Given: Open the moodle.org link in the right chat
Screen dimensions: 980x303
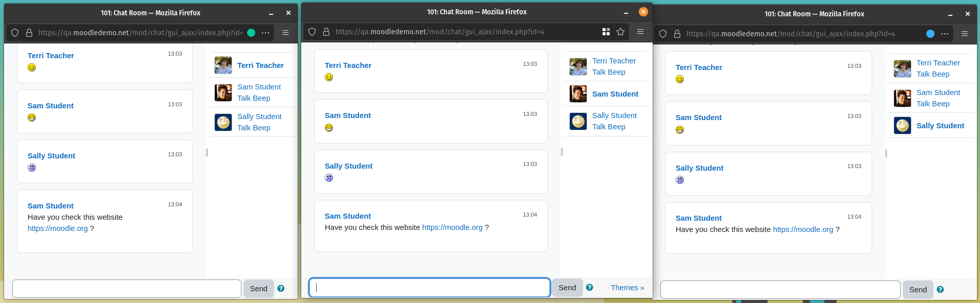Looking at the screenshot, I should [x=803, y=229].
